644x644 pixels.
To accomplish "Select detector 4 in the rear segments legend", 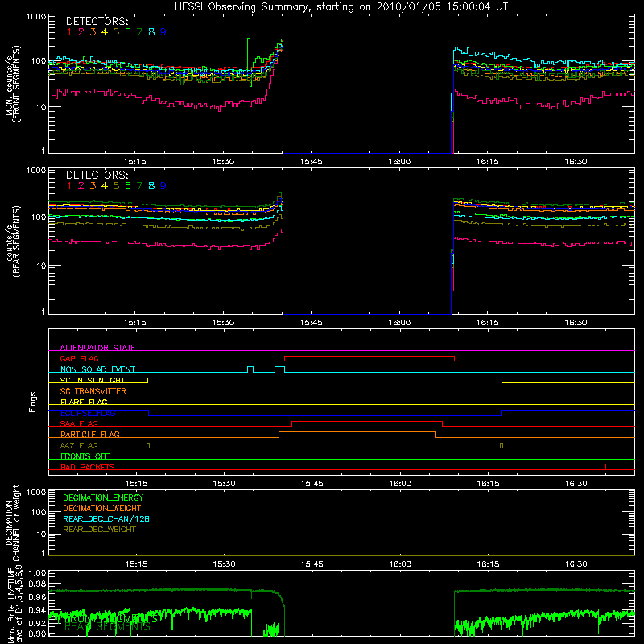I will click(x=105, y=186).
